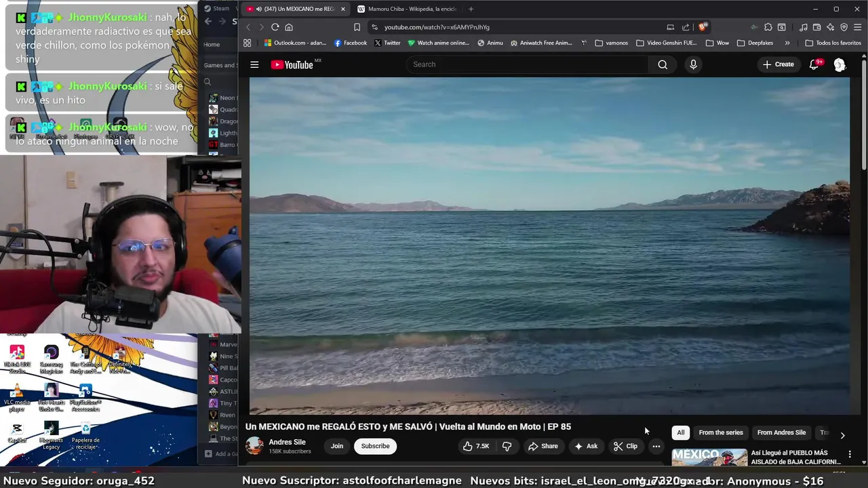The image size is (868, 488).
Task: Select the All filter chip
Action: pyautogui.click(x=681, y=432)
